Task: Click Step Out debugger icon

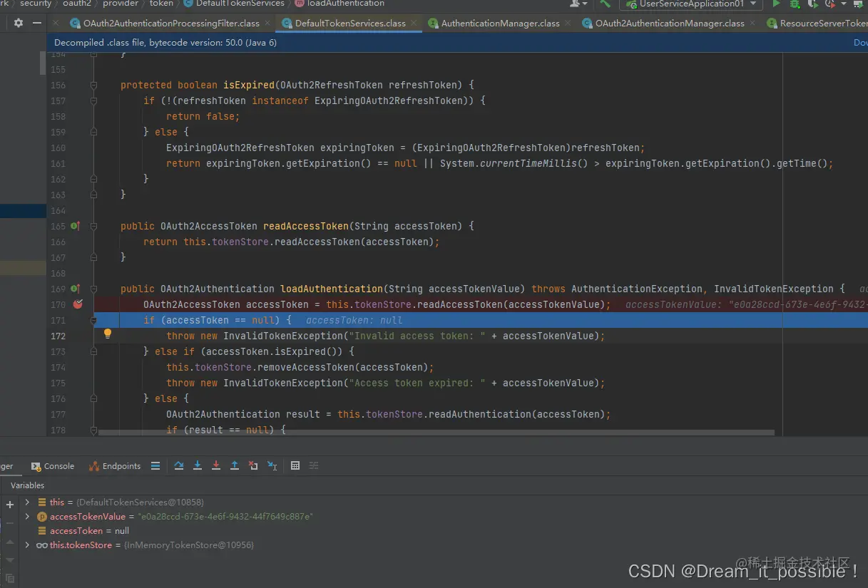Action: pos(235,465)
